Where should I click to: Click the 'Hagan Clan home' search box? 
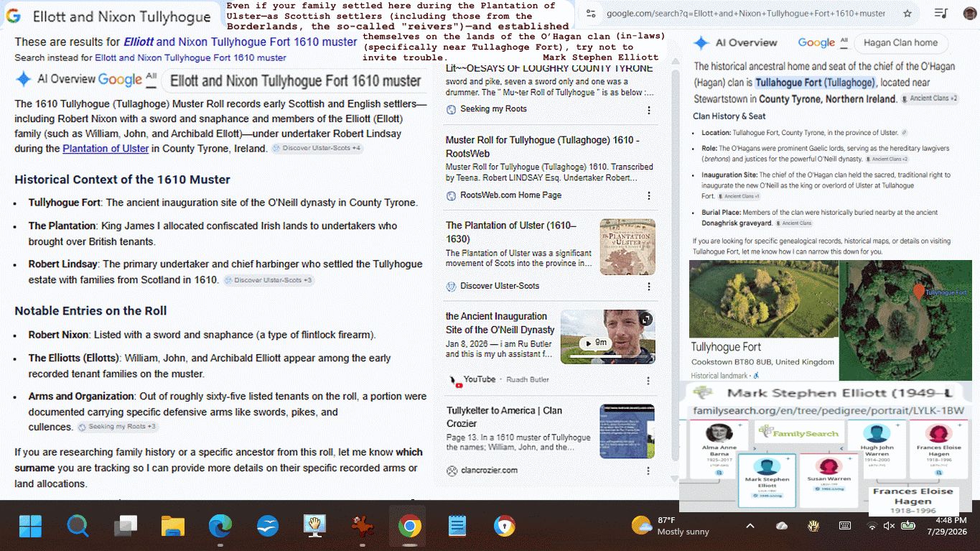(x=900, y=43)
